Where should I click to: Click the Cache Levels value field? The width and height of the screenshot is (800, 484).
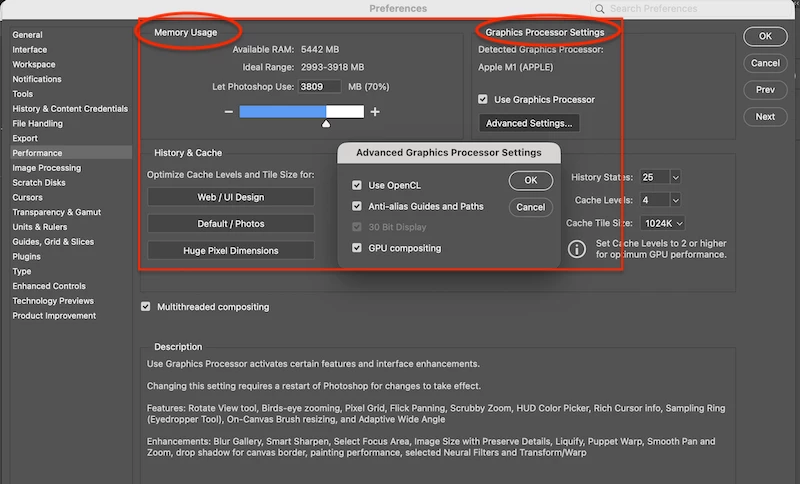coord(655,200)
